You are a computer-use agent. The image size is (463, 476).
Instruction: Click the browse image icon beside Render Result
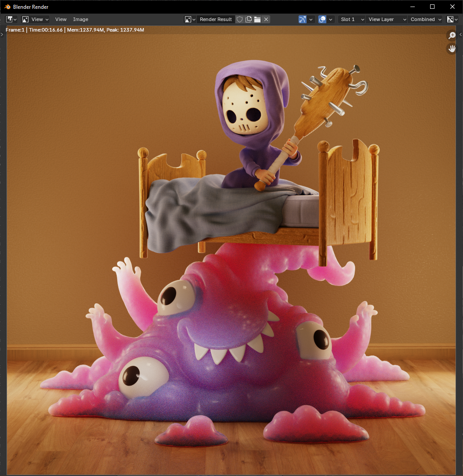pos(189,19)
